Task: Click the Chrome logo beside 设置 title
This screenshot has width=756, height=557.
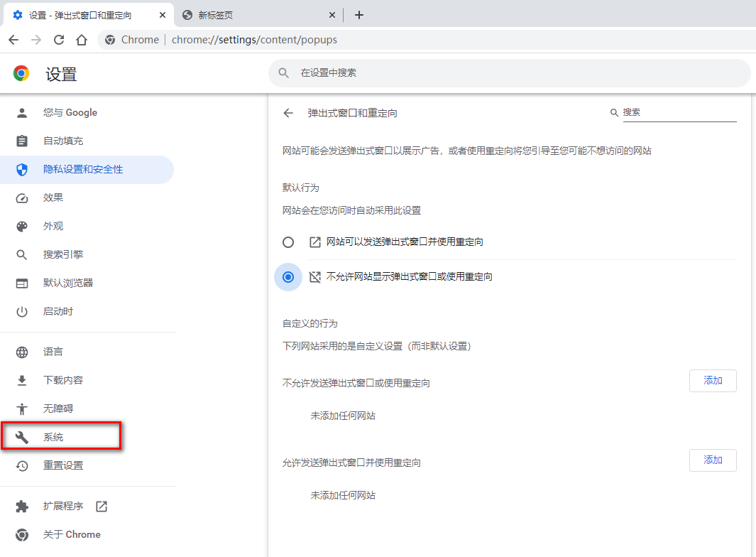Action: pyautogui.click(x=21, y=73)
